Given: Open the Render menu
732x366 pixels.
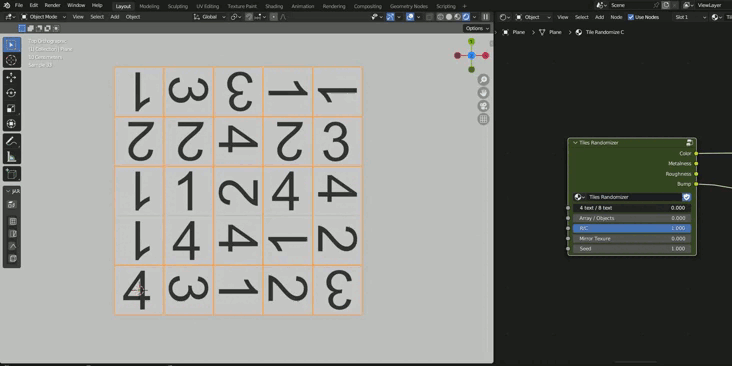Looking at the screenshot, I should [53, 6].
